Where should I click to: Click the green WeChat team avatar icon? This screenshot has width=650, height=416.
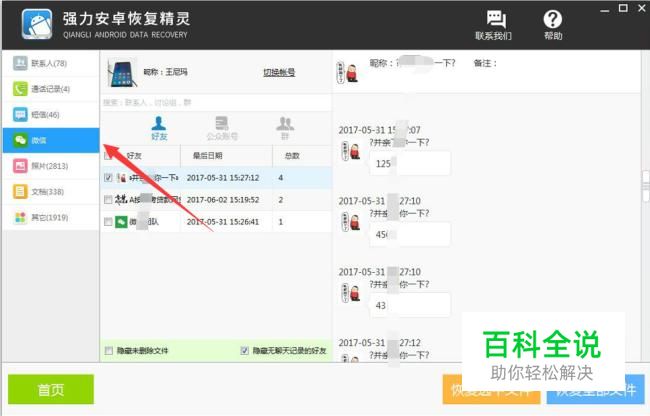click(121, 222)
